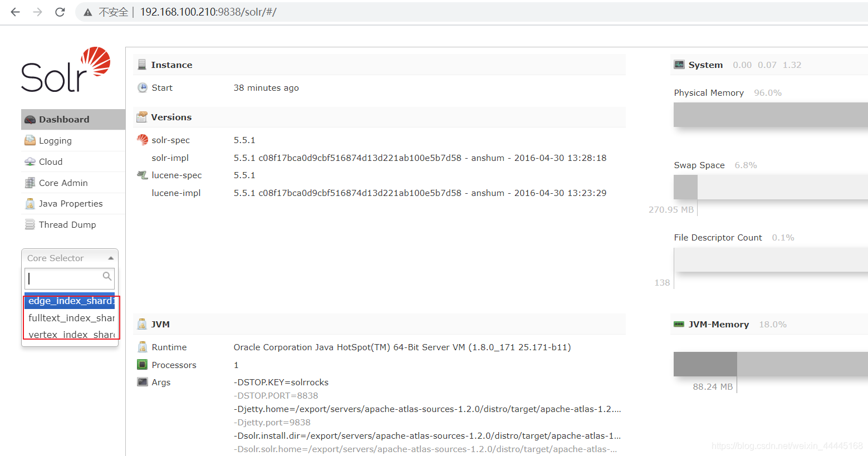The image size is (868, 456).
Task: Click the JVM-Memory chip icon
Action: point(679,324)
